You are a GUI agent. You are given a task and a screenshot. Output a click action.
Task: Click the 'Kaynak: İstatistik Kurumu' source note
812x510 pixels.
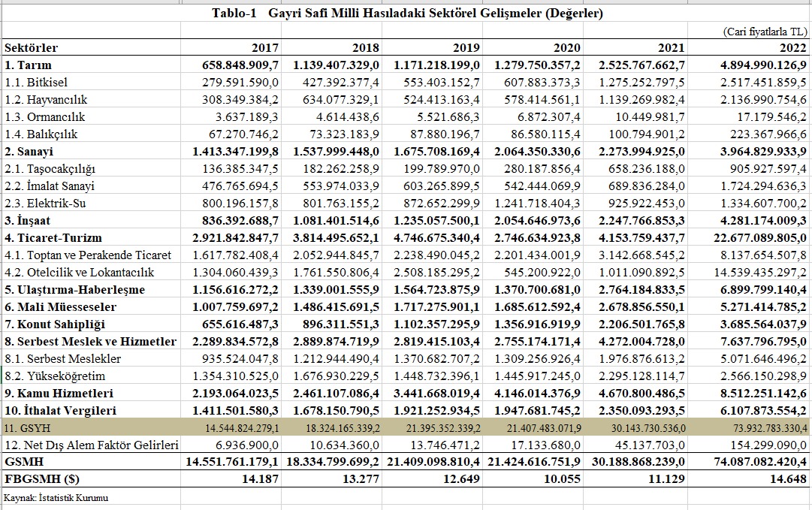point(56,498)
